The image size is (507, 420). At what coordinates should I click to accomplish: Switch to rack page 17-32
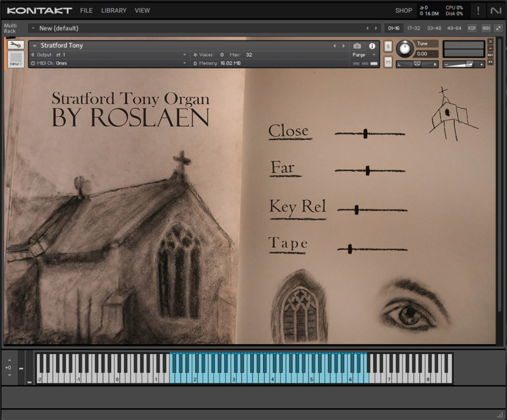point(413,28)
